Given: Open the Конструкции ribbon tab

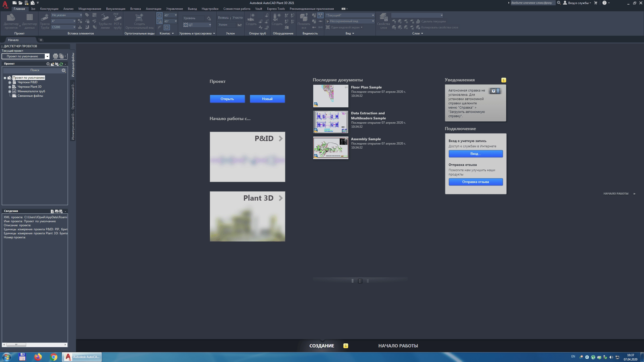Looking at the screenshot, I should click(49, 9).
